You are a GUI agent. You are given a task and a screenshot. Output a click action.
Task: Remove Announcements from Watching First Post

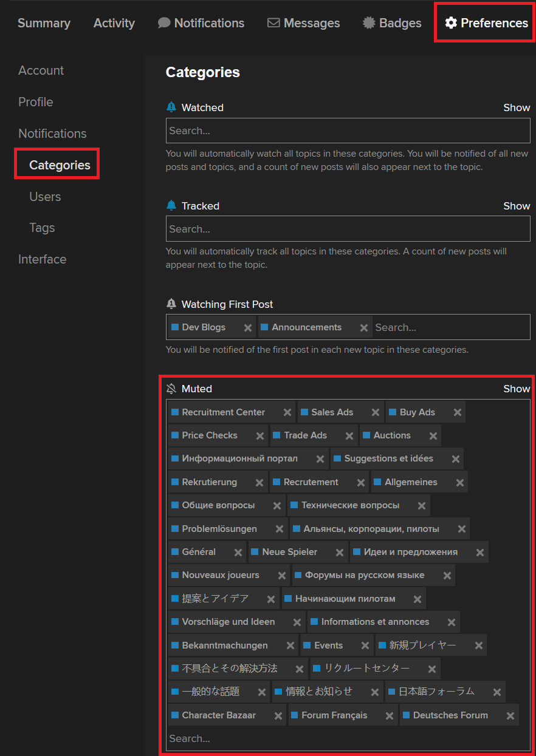[x=364, y=328]
